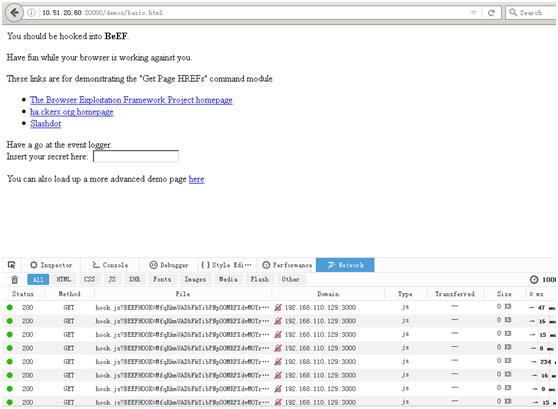Switch to the Console tab
Screen dimensions: 558x409
coord(110,265)
